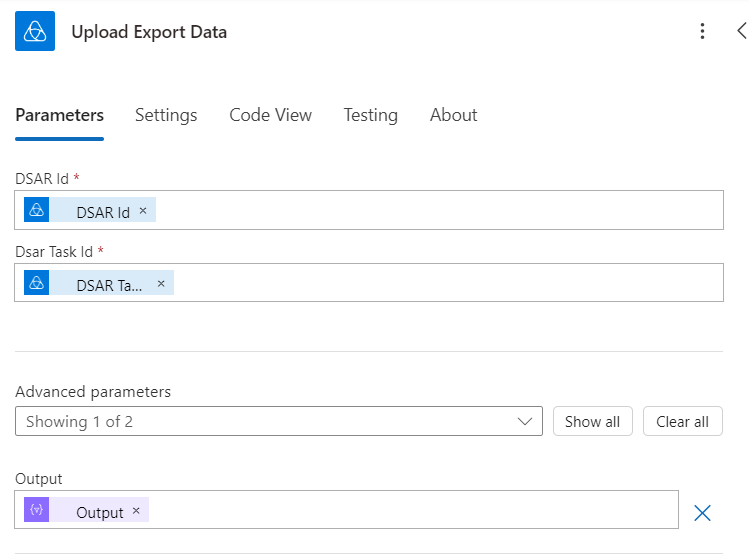Collapse the panel with the chevron arrow
749x559 pixels.
[741, 31]
